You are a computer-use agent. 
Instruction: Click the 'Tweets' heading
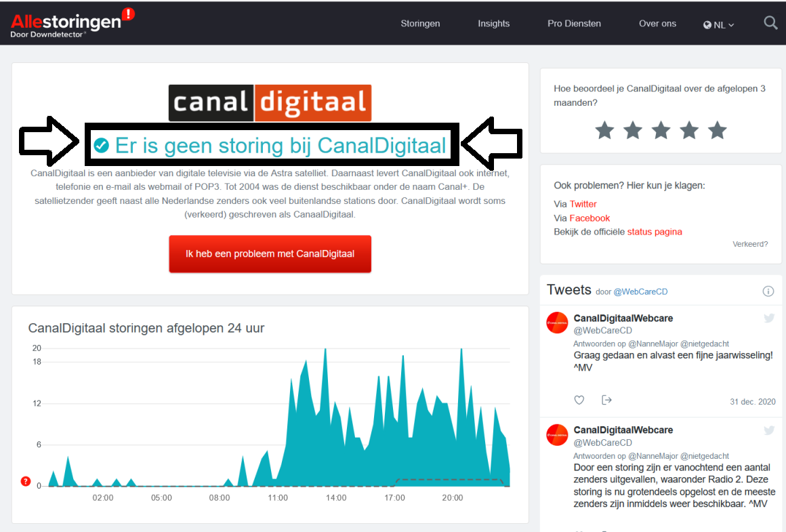(569, 290)
